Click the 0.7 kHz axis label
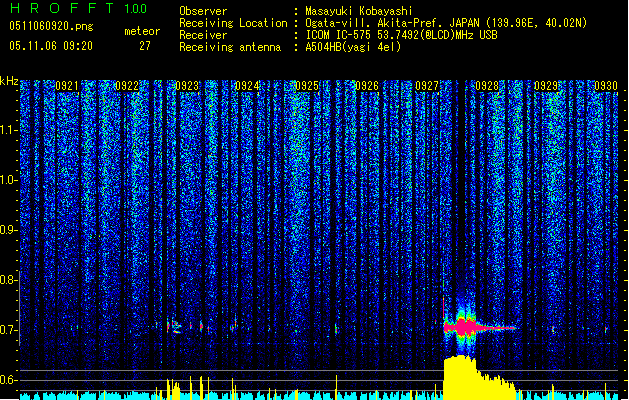This screenshot has width=629, height=400. pos(8,330)
